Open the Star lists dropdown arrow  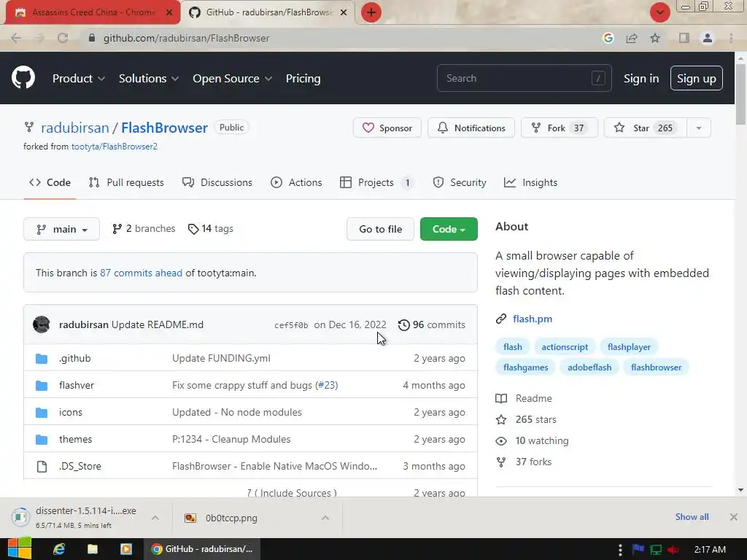pos(699,128)
